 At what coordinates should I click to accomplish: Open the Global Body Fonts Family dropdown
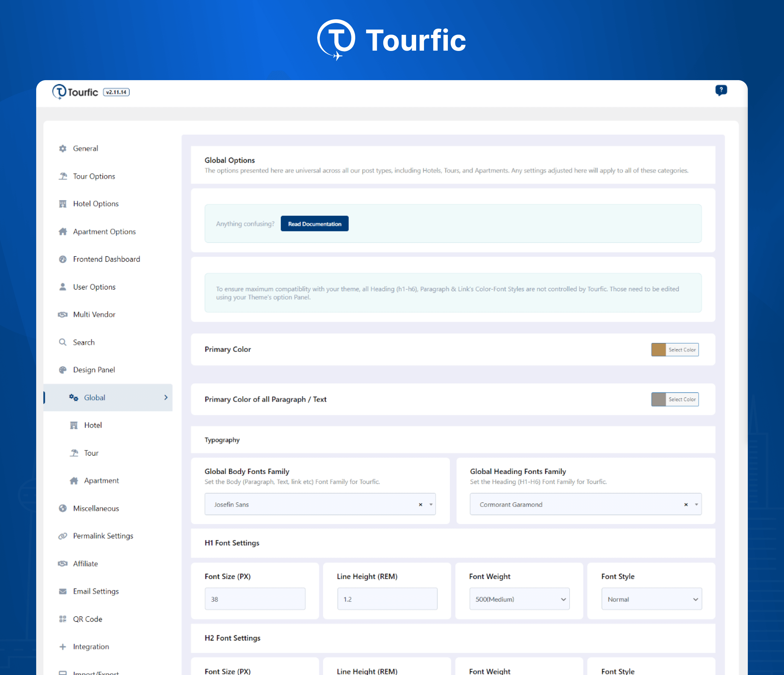[320, 504]
